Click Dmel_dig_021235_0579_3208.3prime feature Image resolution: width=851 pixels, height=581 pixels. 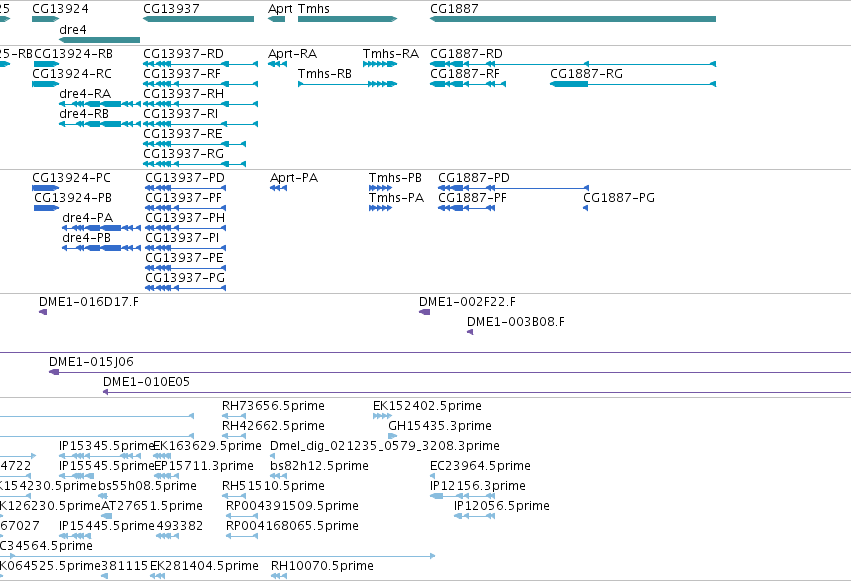pos(385,446)
